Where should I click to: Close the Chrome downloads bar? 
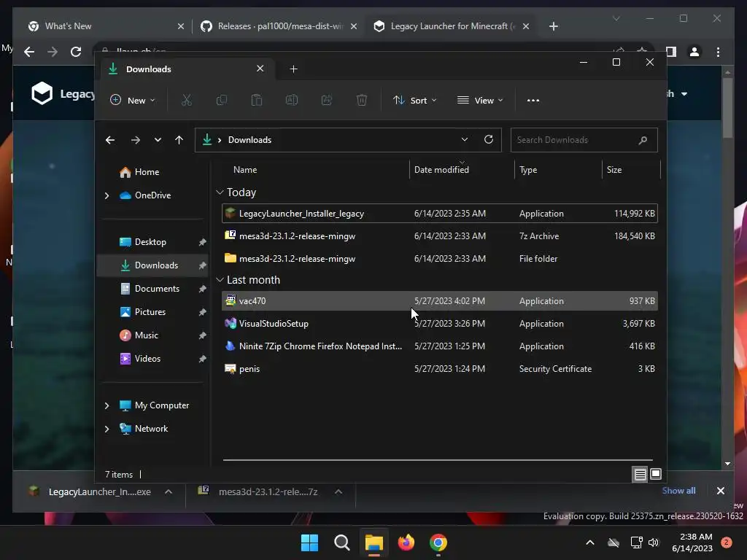click(x=720, y=491)
